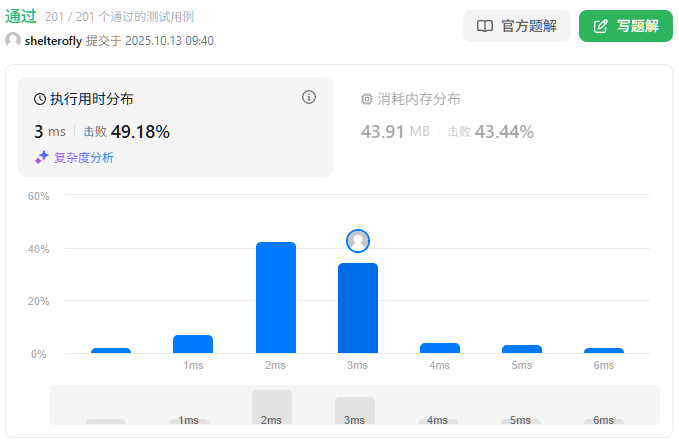
Task: Click the info icon in runtime card
Action: point(309,97)
